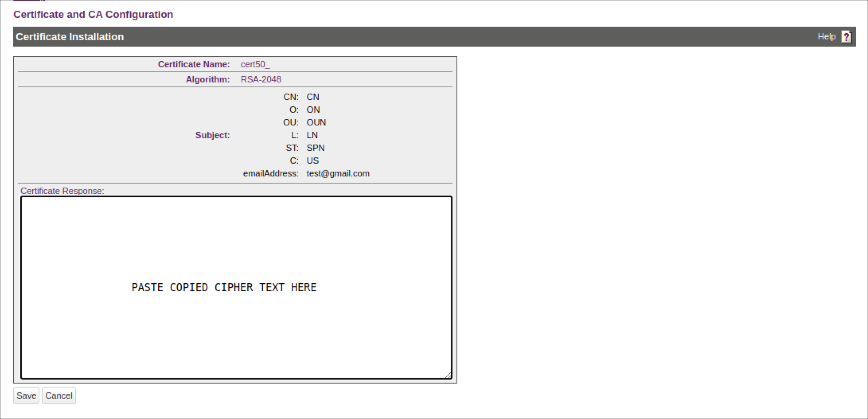Save the certificate installation

tap(26, 396)
